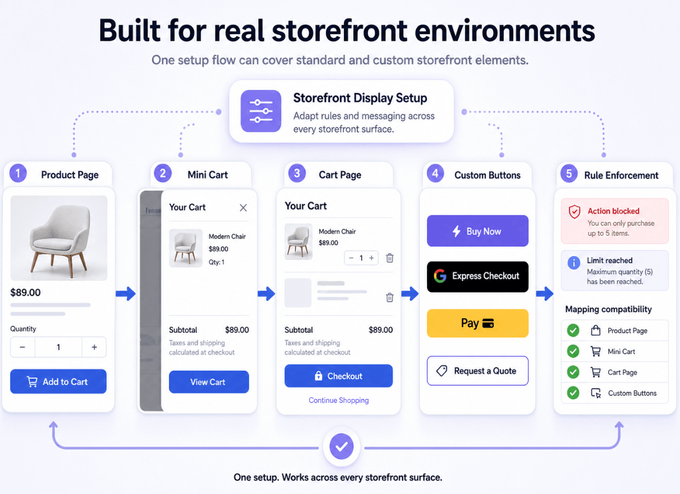
Task: Click the View Cart button
Action: click(x=209, y=382)
